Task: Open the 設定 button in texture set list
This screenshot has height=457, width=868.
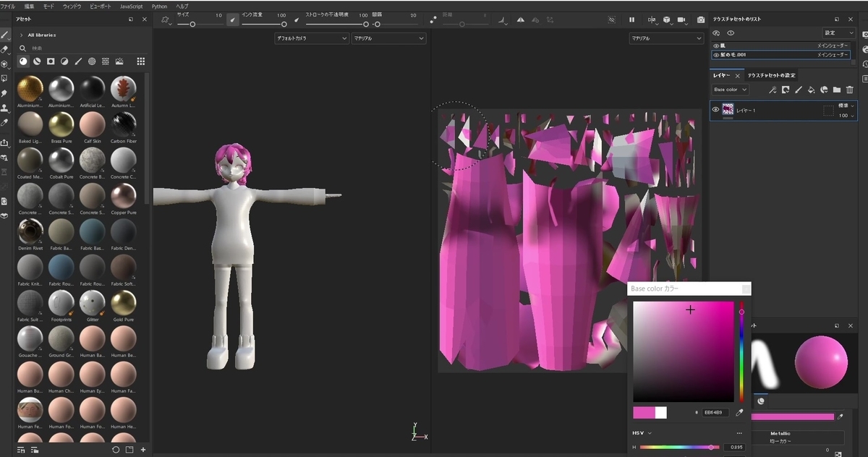Action: [x=839, y=33]
